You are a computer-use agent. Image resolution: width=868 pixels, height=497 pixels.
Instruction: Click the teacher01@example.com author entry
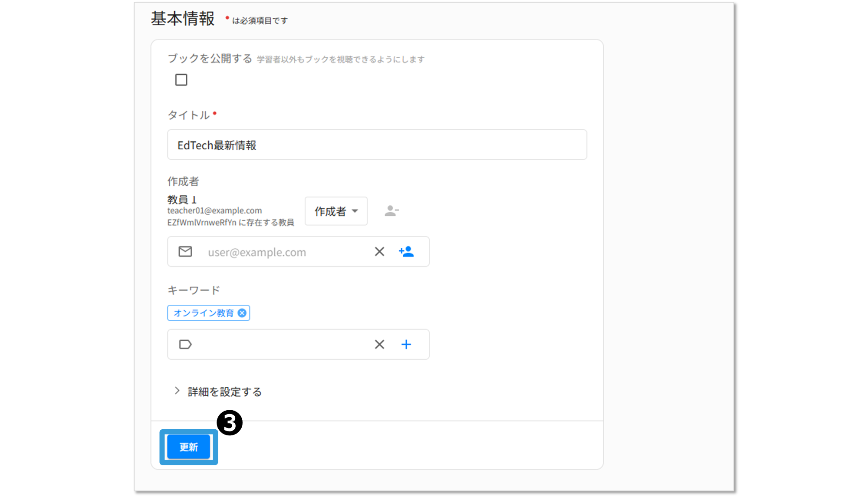click(215, 211)
